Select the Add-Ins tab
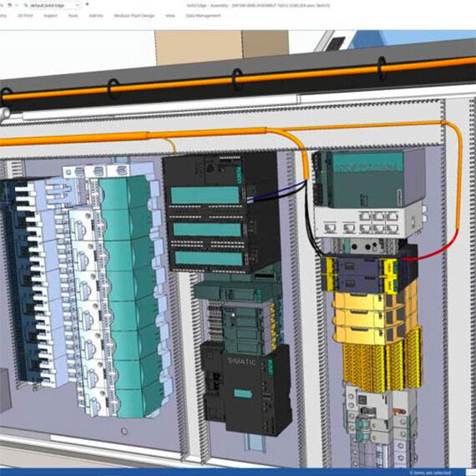 click(x=96, y=16)
